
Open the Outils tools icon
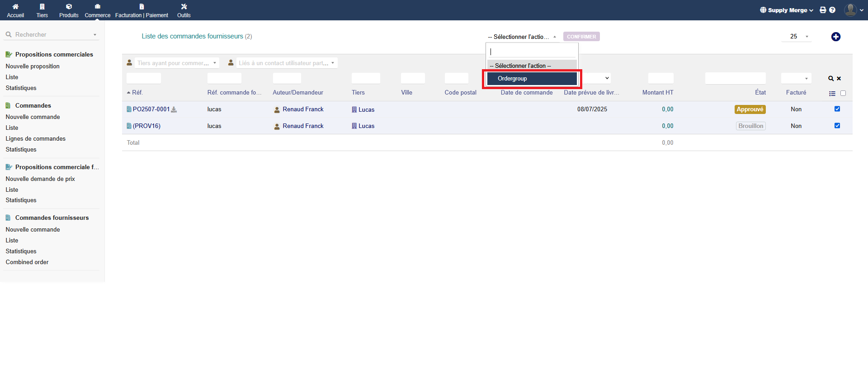click(x=184, y=7)
